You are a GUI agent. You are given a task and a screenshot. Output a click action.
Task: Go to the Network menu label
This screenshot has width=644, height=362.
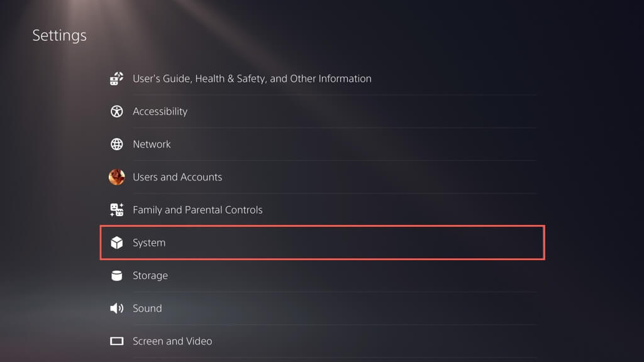coord(152,144)
